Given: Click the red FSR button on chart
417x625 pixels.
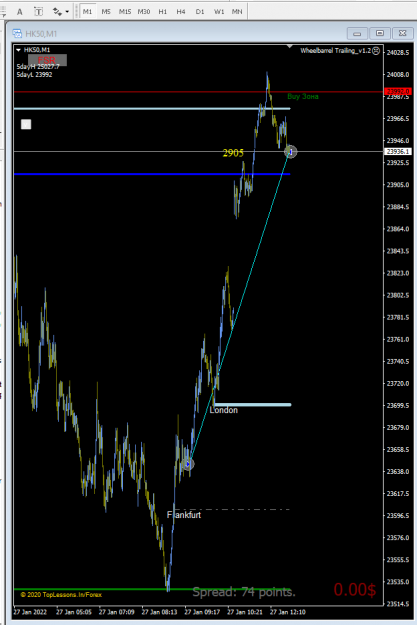Looking at the screenshot, I should [47, 60].
